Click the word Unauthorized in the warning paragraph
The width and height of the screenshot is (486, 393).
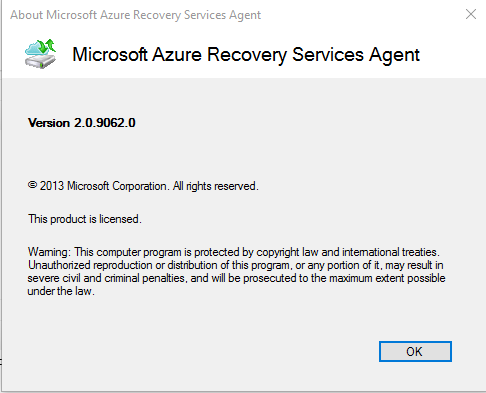pos(59,265)
